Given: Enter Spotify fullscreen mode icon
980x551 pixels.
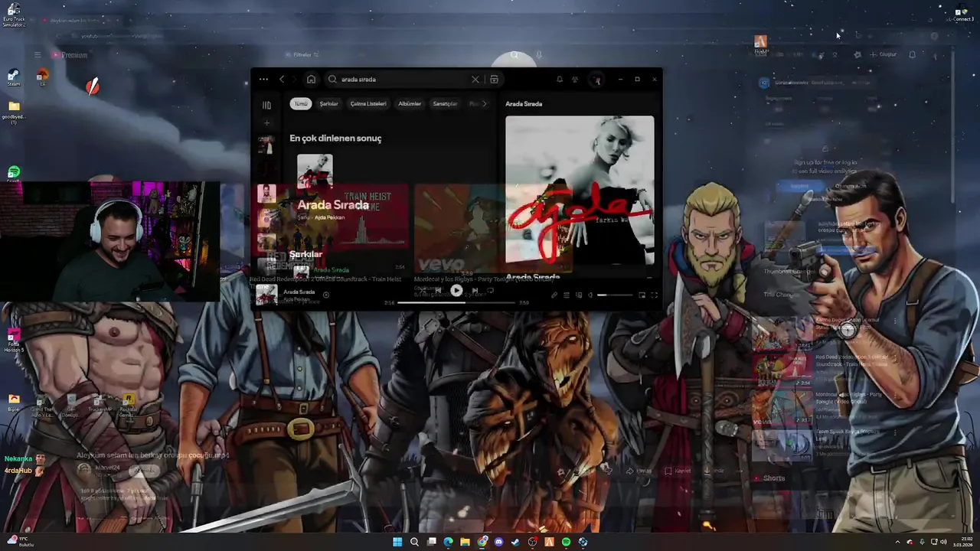Looking at the screenshot, I should coord(654,295).
